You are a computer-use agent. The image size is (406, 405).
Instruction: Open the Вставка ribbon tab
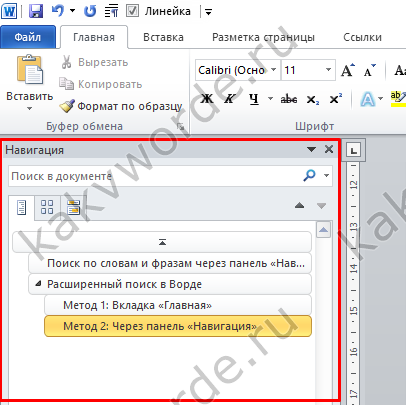tap(163, 37)
